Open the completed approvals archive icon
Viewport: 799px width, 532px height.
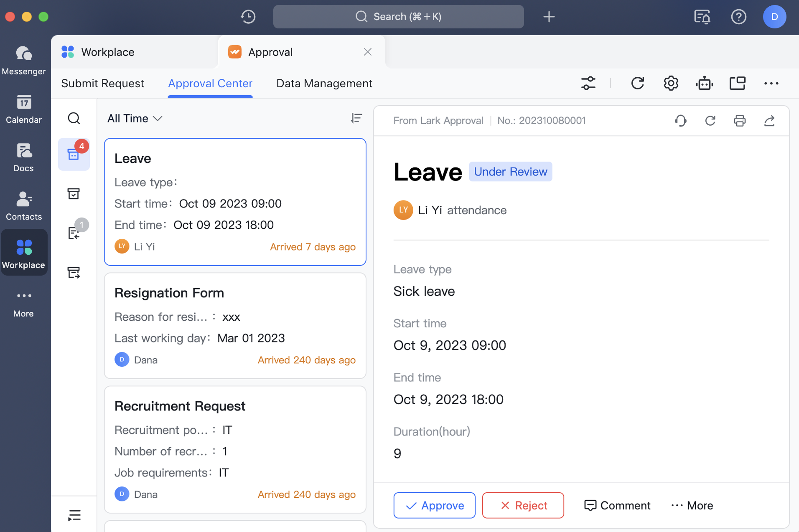pos(74,193)
